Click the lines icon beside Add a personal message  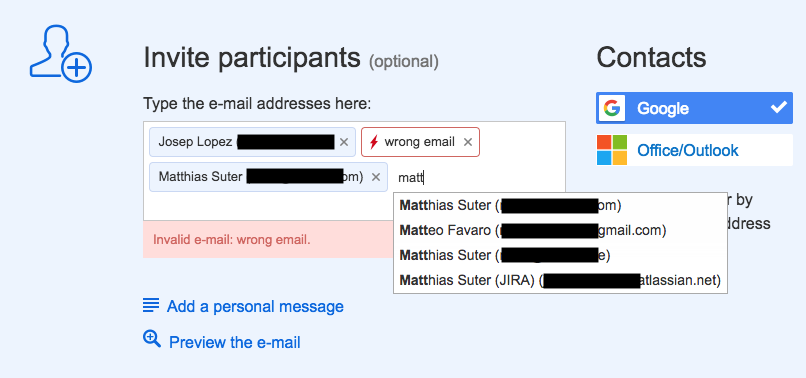151,305
